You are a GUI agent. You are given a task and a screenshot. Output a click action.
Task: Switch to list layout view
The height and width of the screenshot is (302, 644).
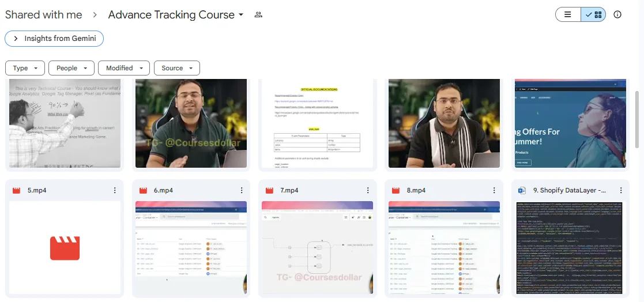point(568,15)
